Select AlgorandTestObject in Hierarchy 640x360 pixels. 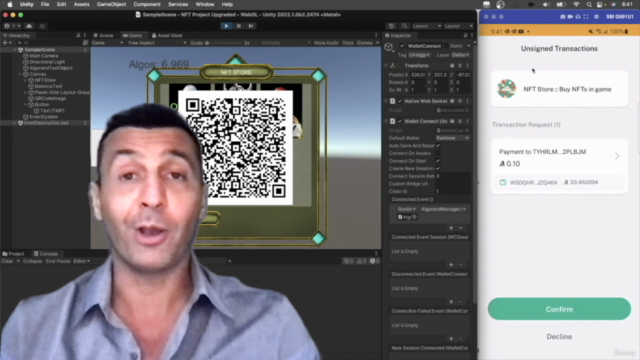click(x=51, y=68)
